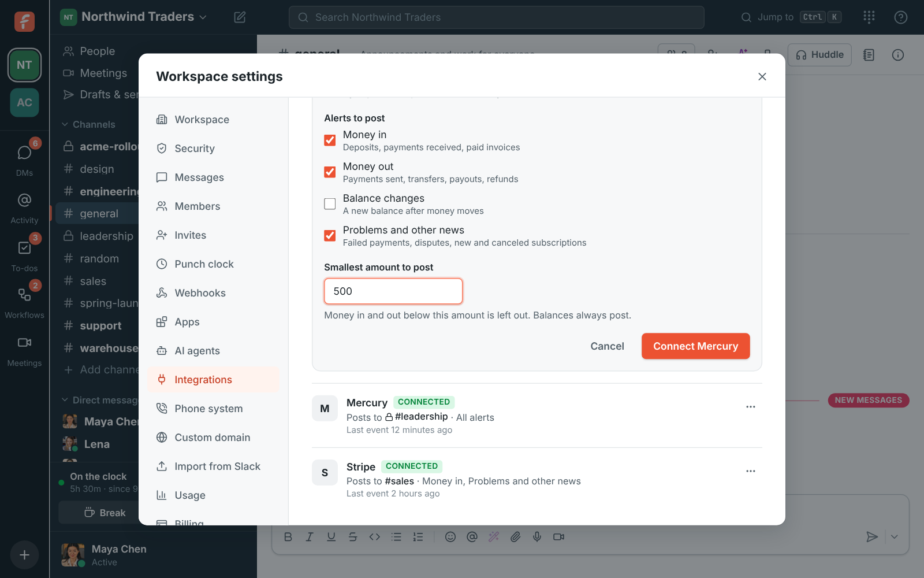
Task: Uncheck the Money in alert
Action: [x=330, y=140]
